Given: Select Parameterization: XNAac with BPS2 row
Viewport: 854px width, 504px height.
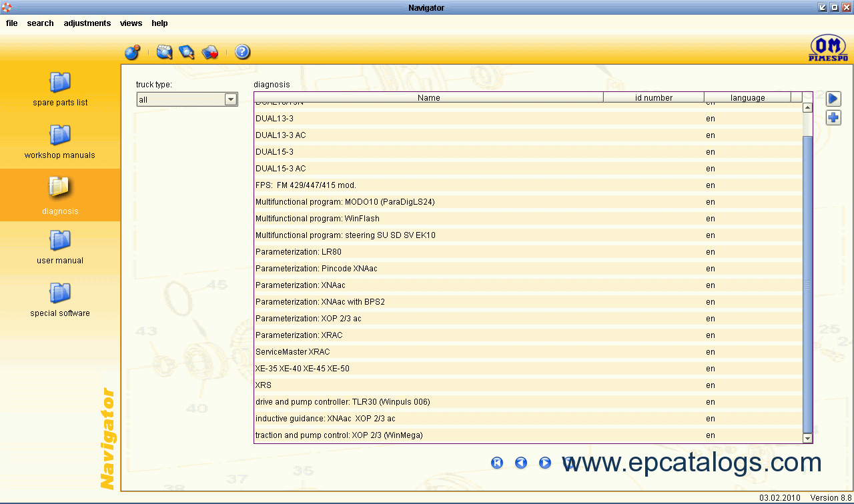Looking at the screenshot, I should point(528,302).
